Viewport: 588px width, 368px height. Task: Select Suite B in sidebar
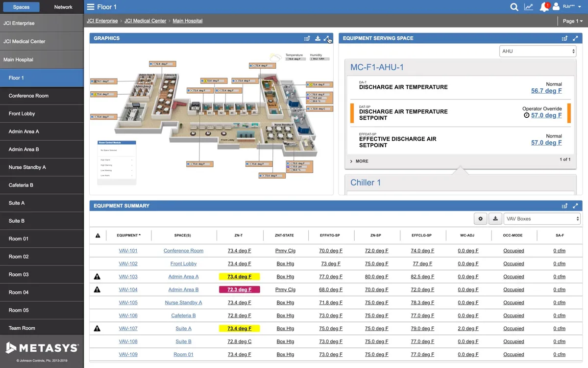click(42, 221)
